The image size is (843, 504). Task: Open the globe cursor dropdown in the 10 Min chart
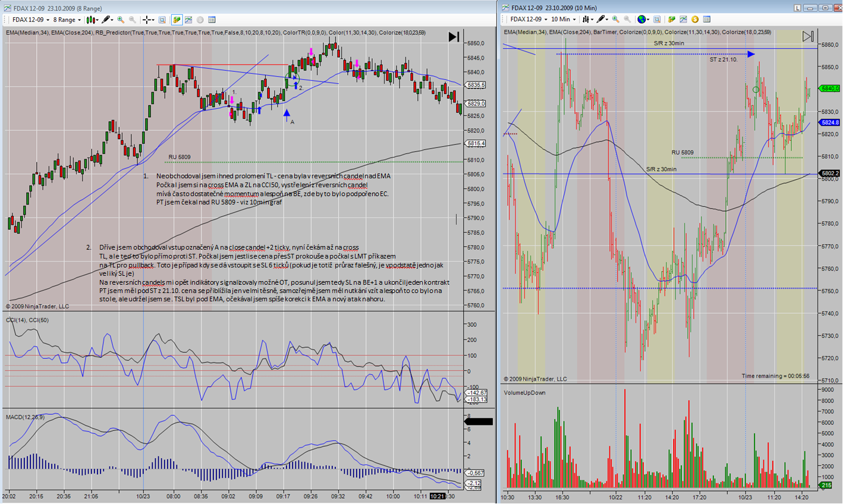click(643, 19)
